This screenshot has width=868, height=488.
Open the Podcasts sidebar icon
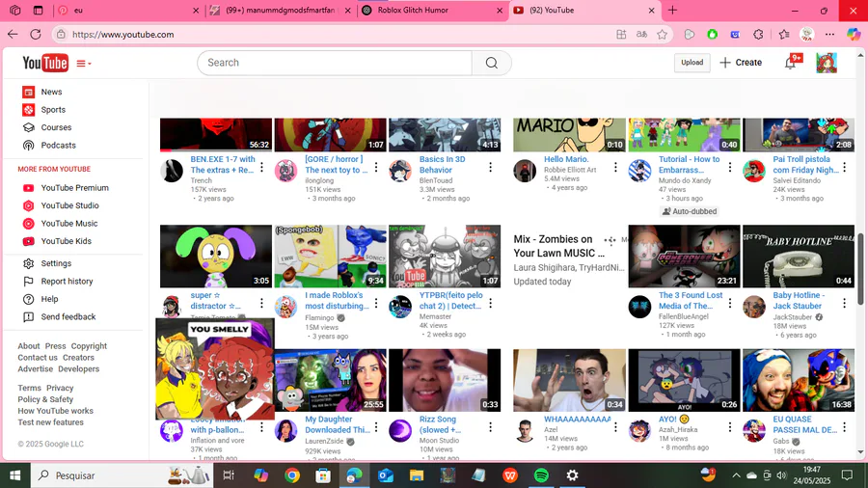[x=28, y=145]
